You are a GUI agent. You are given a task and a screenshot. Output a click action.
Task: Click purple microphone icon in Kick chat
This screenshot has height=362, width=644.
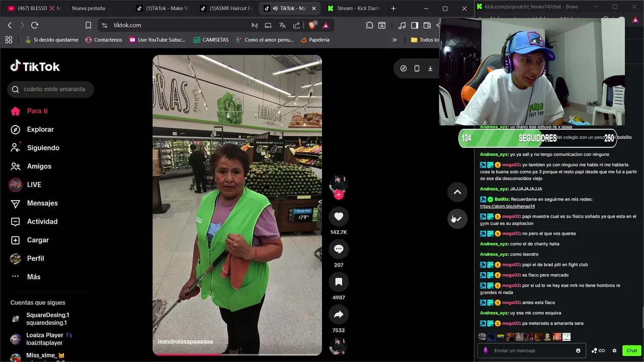[x=486, y=350]
